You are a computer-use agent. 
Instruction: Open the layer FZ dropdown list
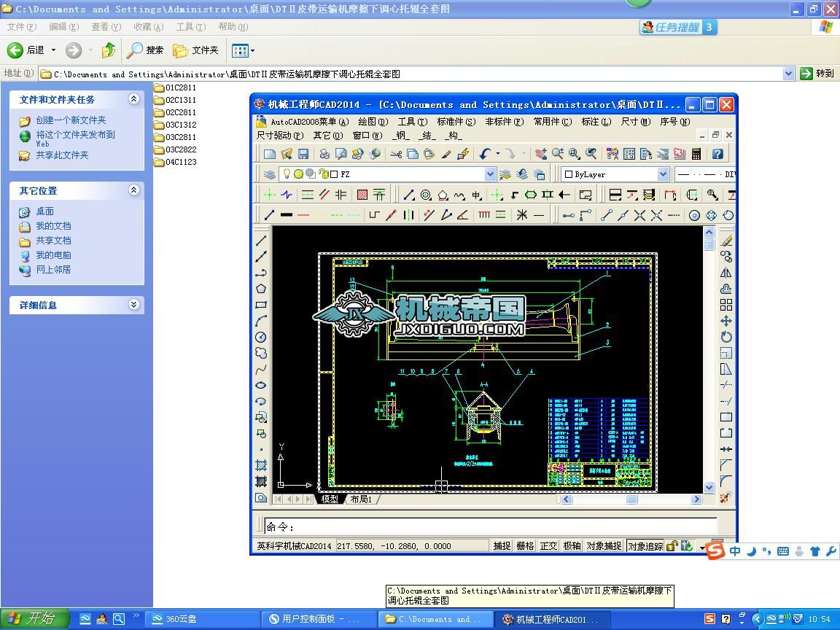tap(490, 174)
